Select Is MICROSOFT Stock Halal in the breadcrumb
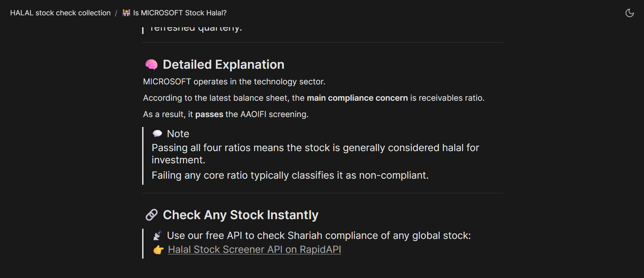The height and width of the screenshot is (278, 644). click(x=180, y=13)
